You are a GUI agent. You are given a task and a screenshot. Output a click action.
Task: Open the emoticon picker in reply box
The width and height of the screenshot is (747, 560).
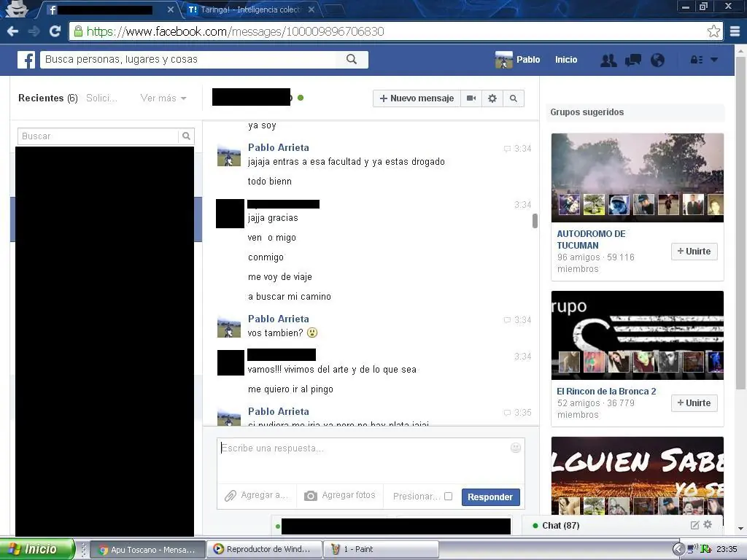click(x=516, y=448)
